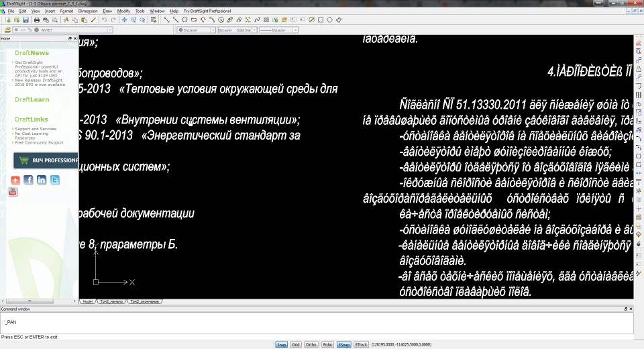
Task: Click the Redo arrow icon
Action: pos(113,19)
